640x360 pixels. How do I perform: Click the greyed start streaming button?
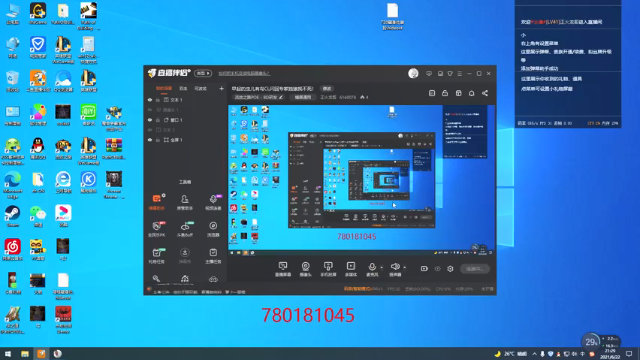click(x=475, y=269)
